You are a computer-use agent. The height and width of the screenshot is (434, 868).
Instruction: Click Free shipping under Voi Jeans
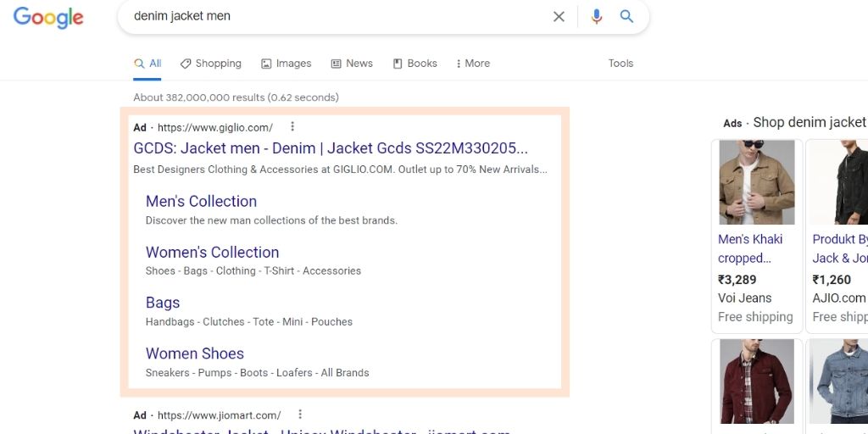[755, 317]
